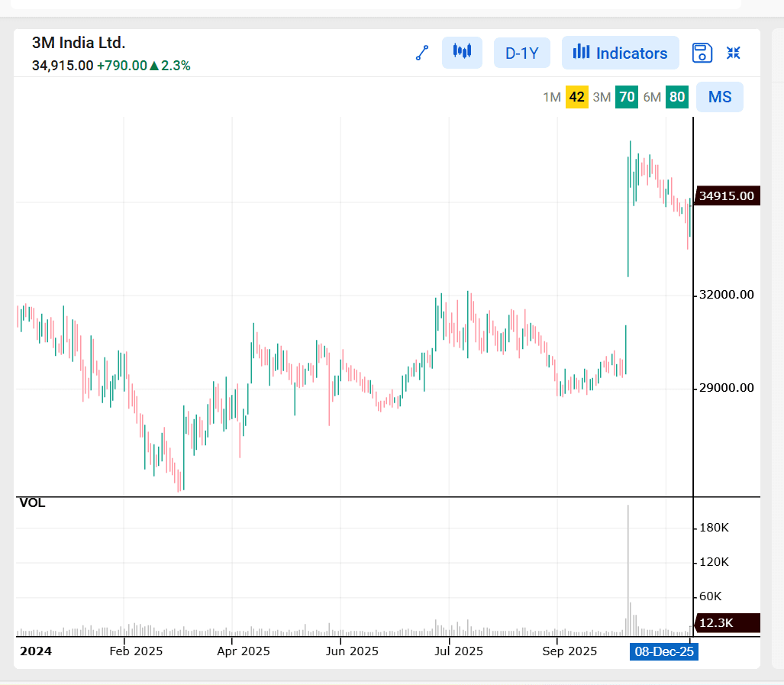Click the VOL panel label
The width and height of the screenshot is (784, 685).
32,503
